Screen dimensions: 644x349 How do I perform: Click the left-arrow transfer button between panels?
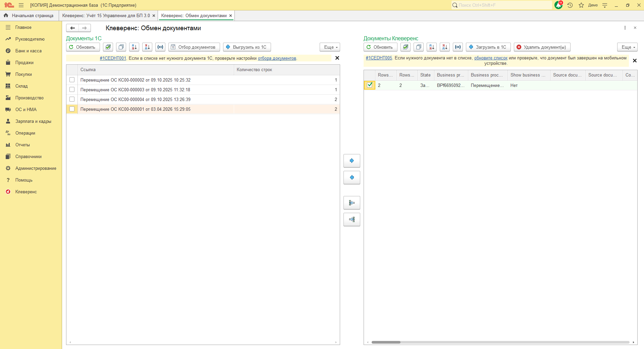352,178
